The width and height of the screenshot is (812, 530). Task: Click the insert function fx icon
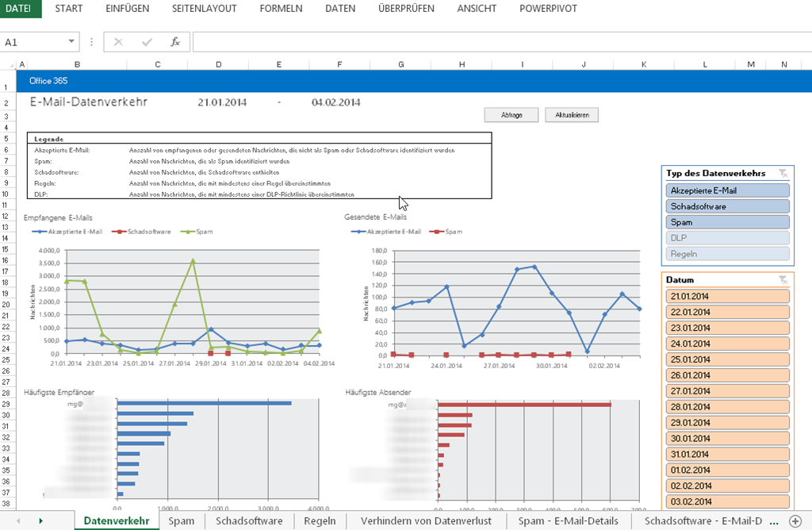[x=175, y=42]
